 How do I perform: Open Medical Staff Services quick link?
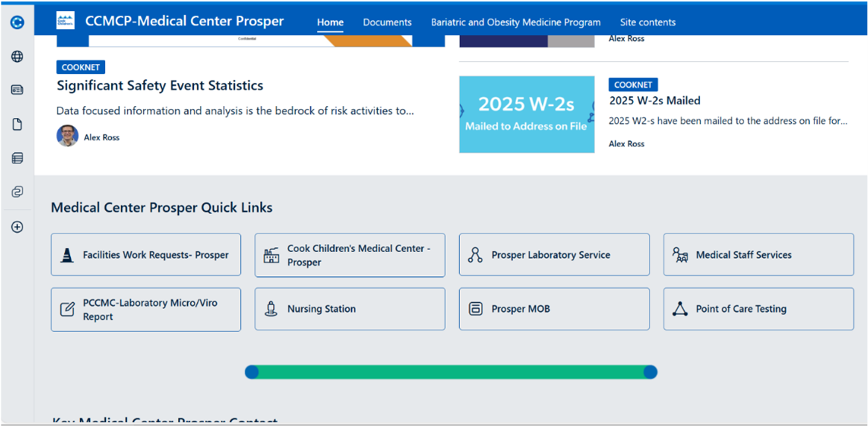(x=758, y=255)
